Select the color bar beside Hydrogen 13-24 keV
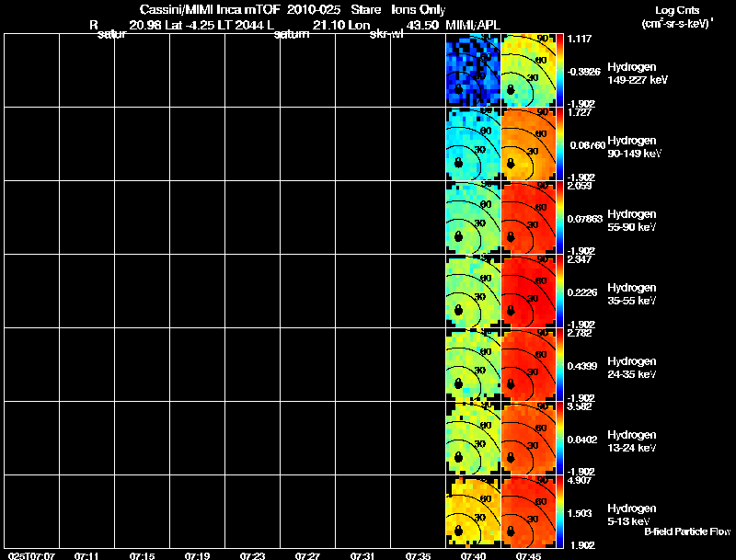736x560 pixels. click(x=559, y=438)
